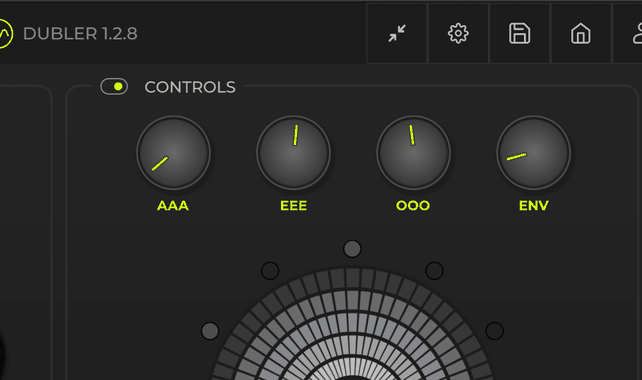The height and width of the screenshot is (380, 642).
Task: Click the EEE knob
Action: tap(294, 153)
